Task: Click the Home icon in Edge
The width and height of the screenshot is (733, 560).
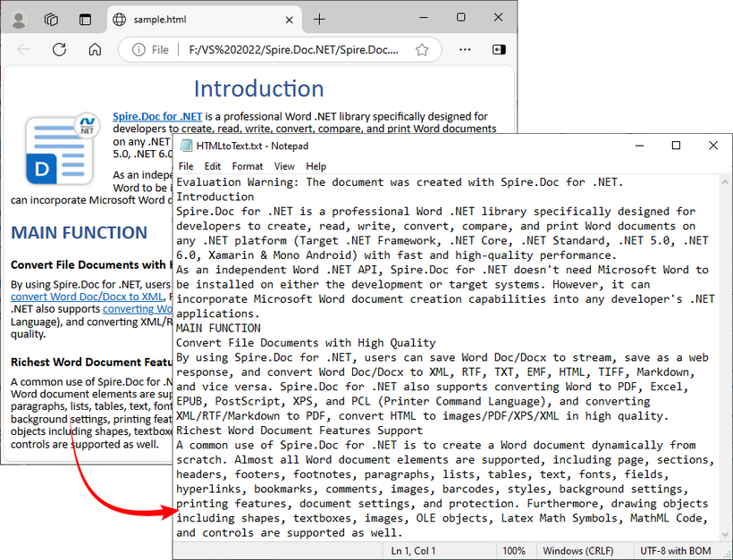Action: [92, 49]
